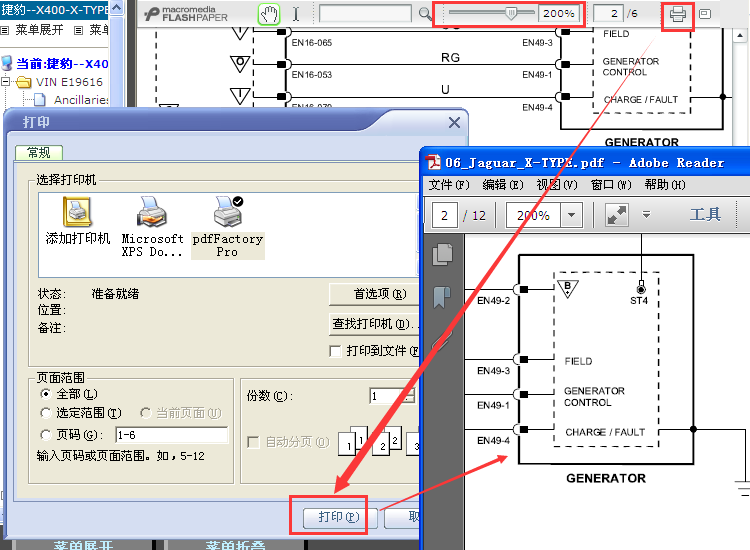Open Adobe Reader 窗口(W) menu
Screen dimensions: 750x550
[611, 185]
